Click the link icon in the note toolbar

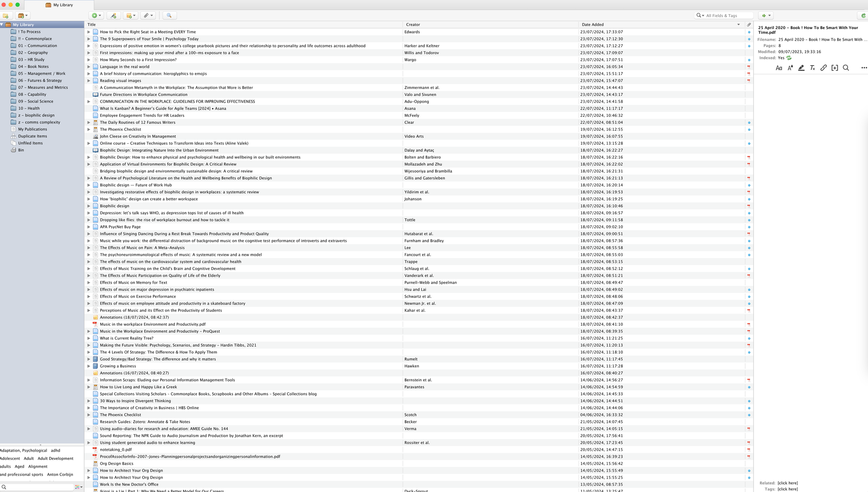[823, 68]
